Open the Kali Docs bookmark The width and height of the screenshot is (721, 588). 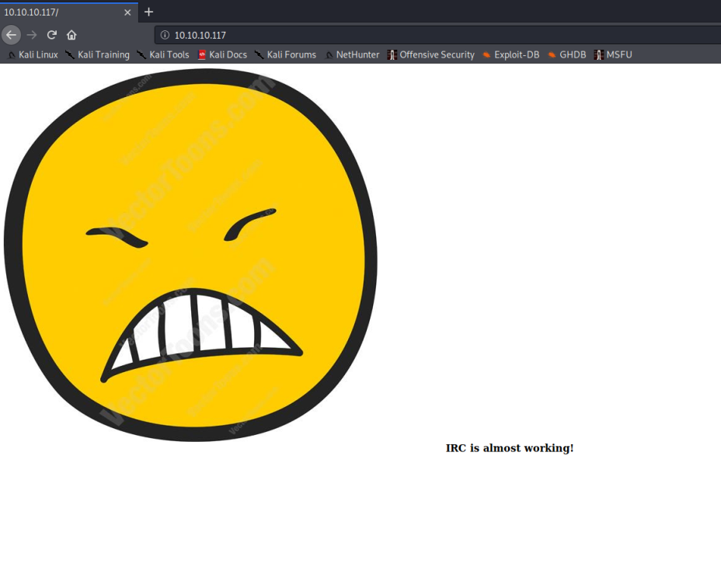(x=222, y=55)
